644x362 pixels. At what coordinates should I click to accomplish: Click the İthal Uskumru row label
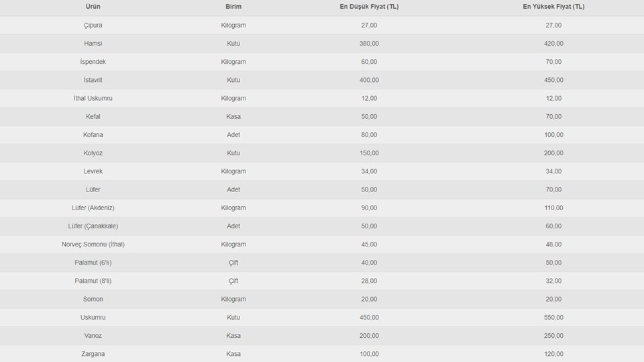(93, 98)
